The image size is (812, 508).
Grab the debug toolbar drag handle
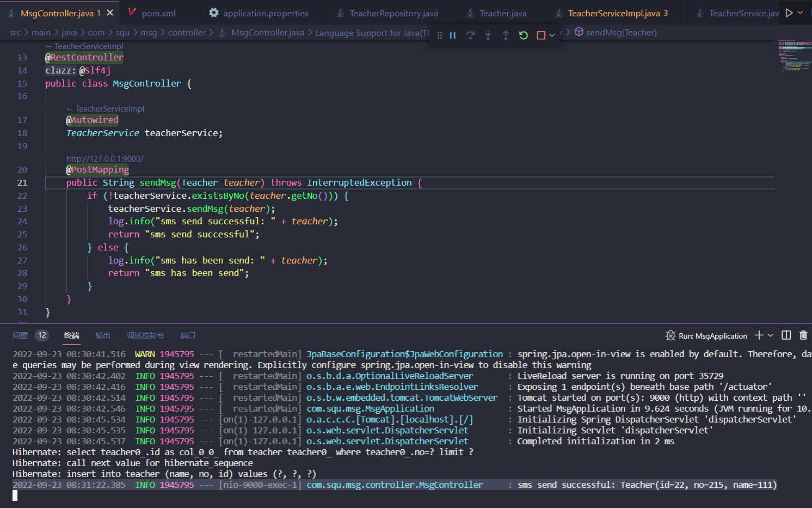[440, 35]
